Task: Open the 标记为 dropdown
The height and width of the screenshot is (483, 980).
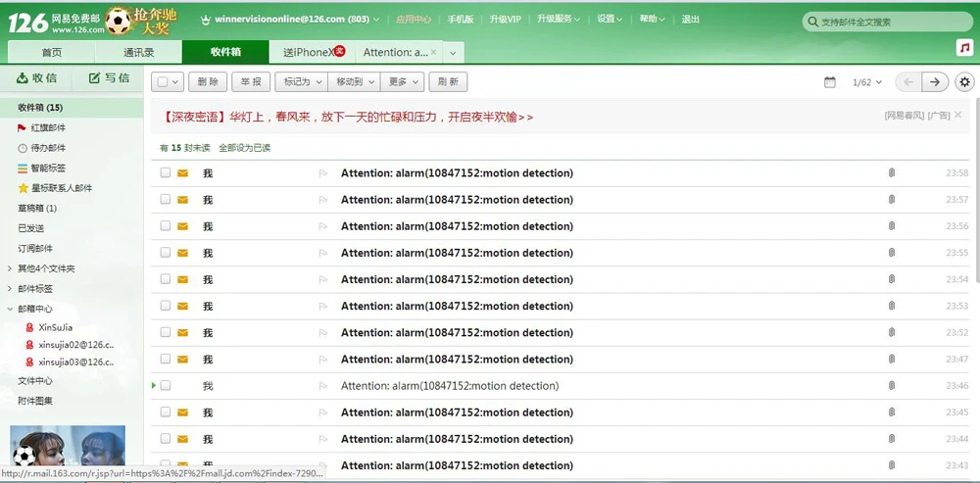Action: [x=301, y=82]
